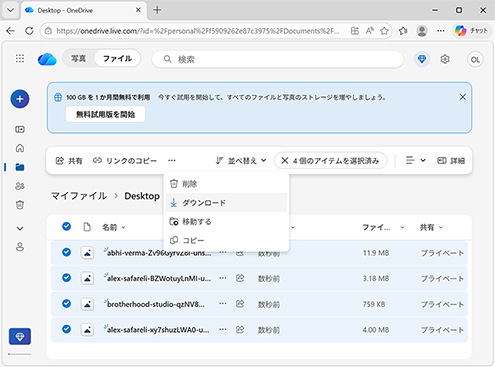The width and height of the screenshot is (495, 367).
Task: Click share icon on alex-safareli-xy7shuzLWA0 row
Action: (240, 330)
